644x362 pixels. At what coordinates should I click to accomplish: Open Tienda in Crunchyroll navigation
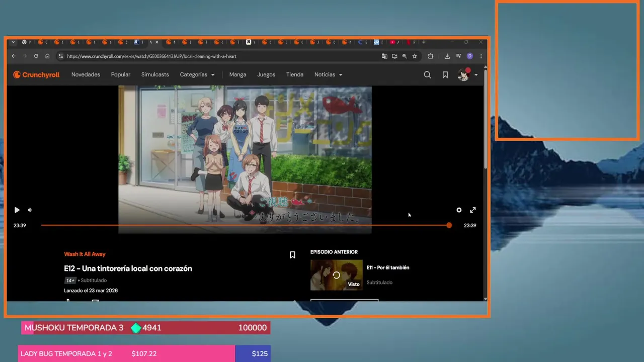(x=295, y=74)
